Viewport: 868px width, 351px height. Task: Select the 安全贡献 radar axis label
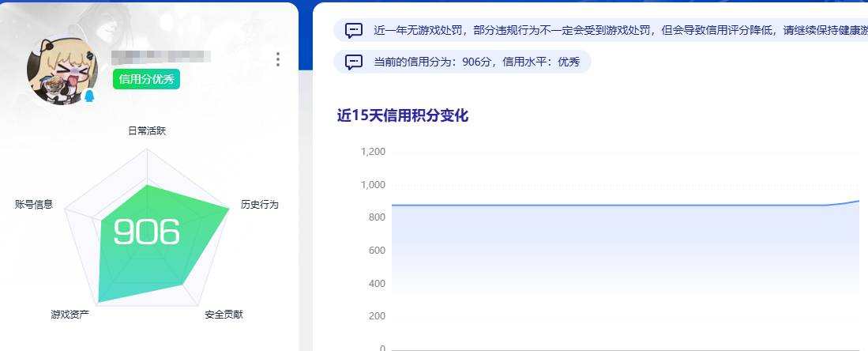(224, 315)
